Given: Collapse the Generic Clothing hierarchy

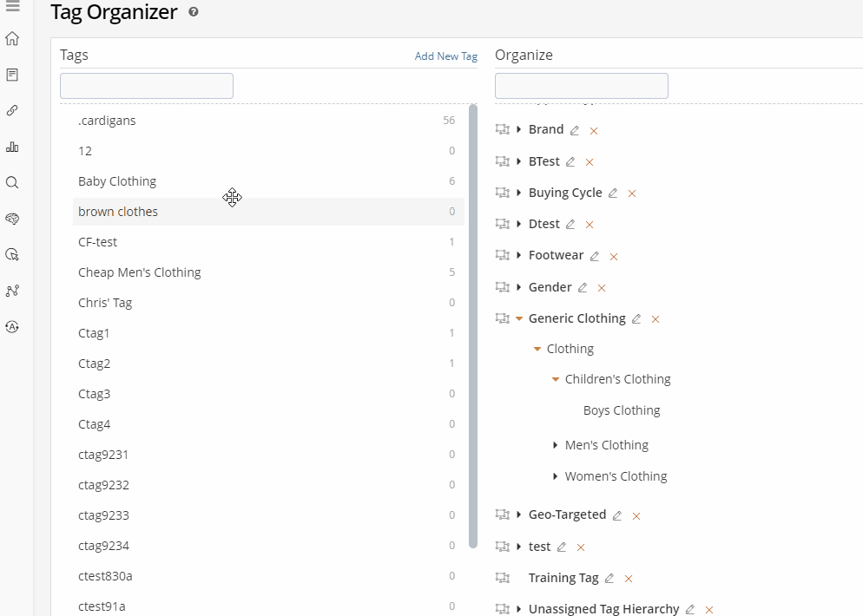Looking at the screenshot, I should [519, 318].
